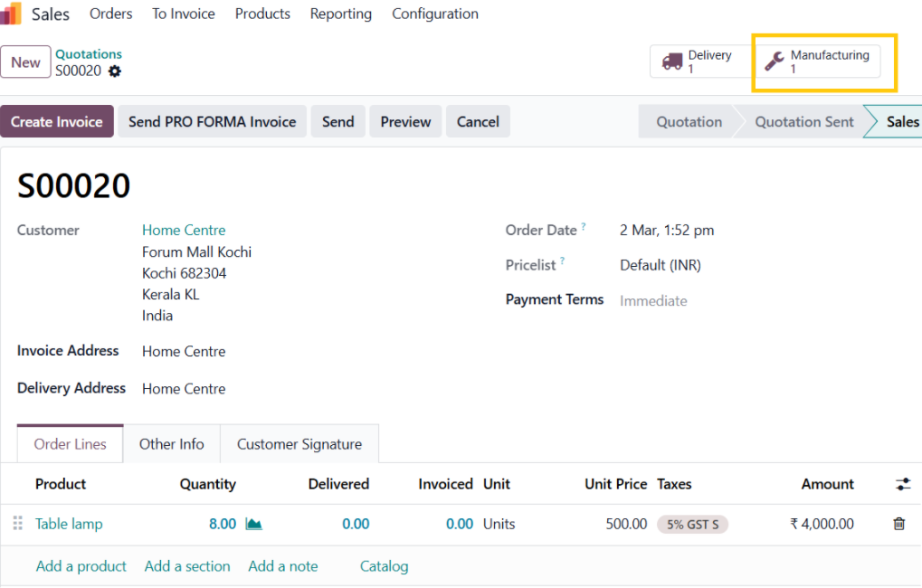This screenshot has height=588, width=922.
Task: Click the Sales app logo icon
Action: pyautogui.click(x=12, y=14)
